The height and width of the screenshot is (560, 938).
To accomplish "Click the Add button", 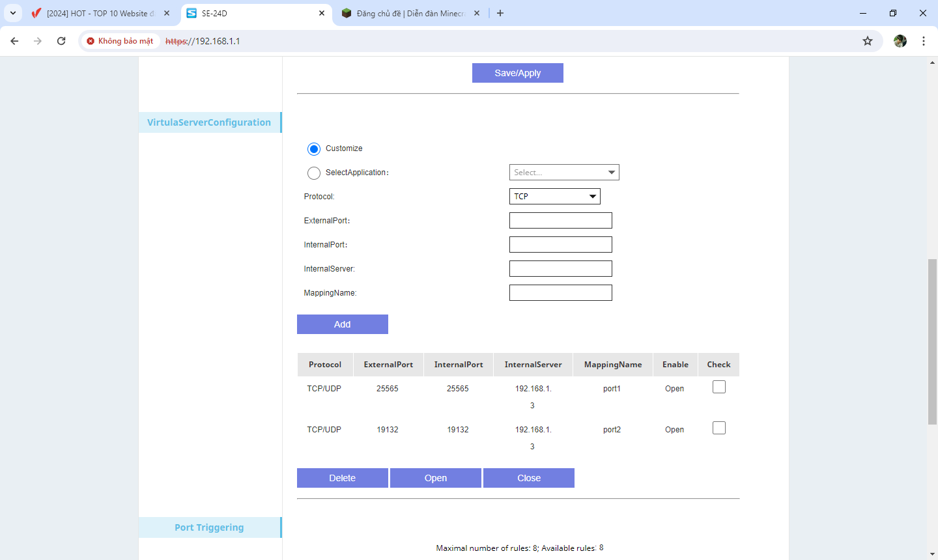I will pos(342,324).
